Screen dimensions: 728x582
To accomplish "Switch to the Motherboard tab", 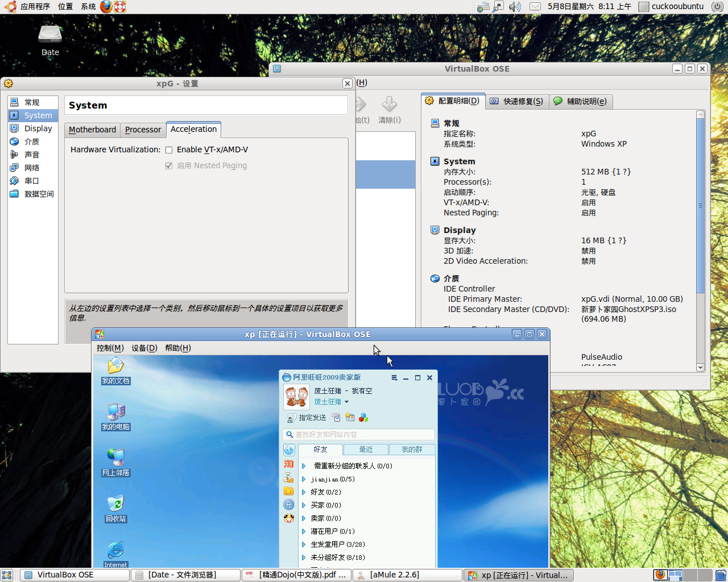I will pyautogui.click(x=92, y=130).
